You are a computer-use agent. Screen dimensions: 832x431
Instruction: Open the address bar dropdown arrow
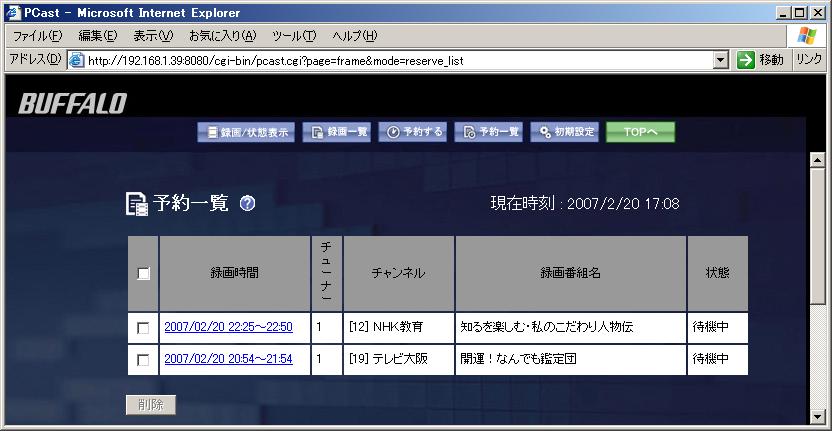pos(720,60)
